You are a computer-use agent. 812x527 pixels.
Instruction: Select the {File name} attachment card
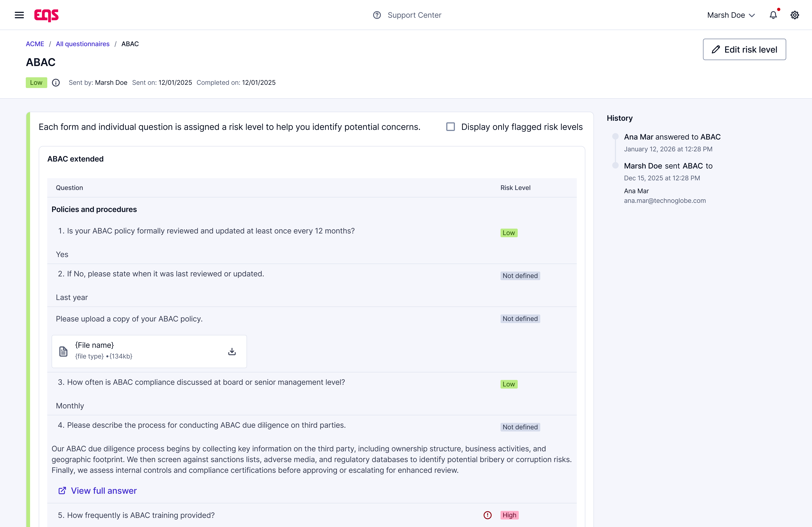149,352
